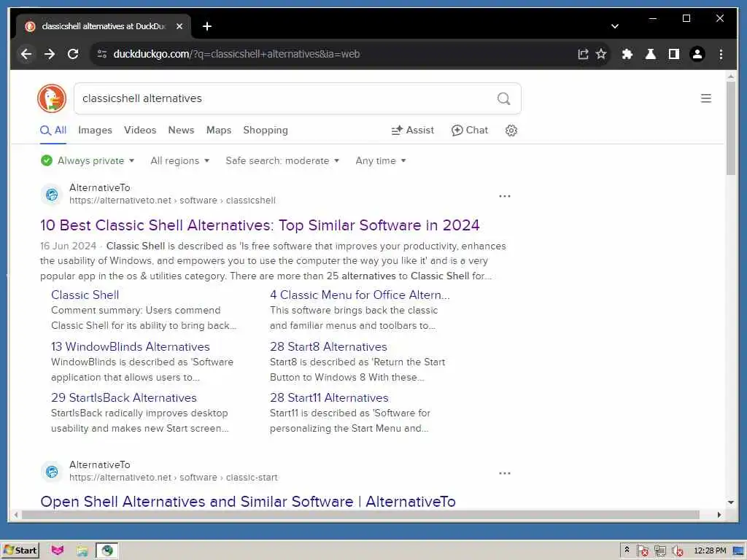This screenshot has width=747, height=560.
Task: Click the scroll down arrow
Action: click(731, 502)
